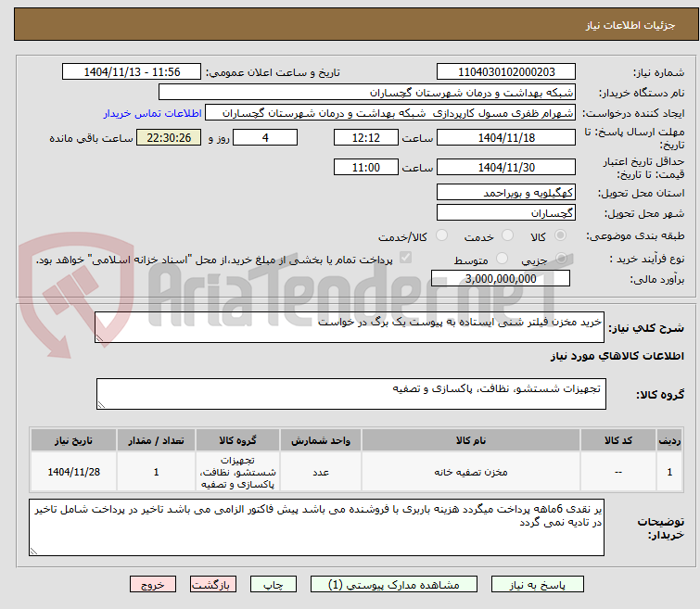The height and width of the screenshot is (609, 700).
Task: Click the کد کالا column header
Action: [617, 440]
